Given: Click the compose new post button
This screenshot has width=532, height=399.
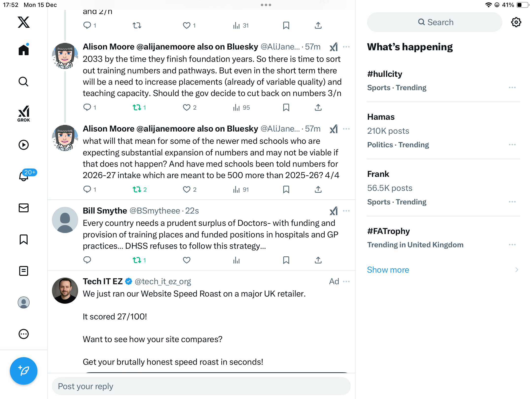Looking at the screenshot, I should (x=24, y=371).
